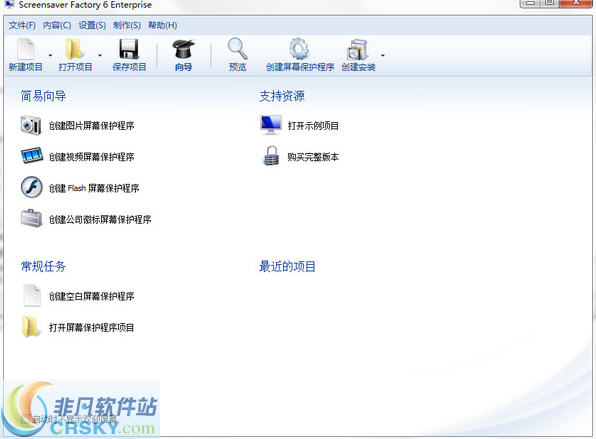Open the 设置(S) menu
Image resolution: width=596 pixels, height=439 pixels.
coord(92,25)
